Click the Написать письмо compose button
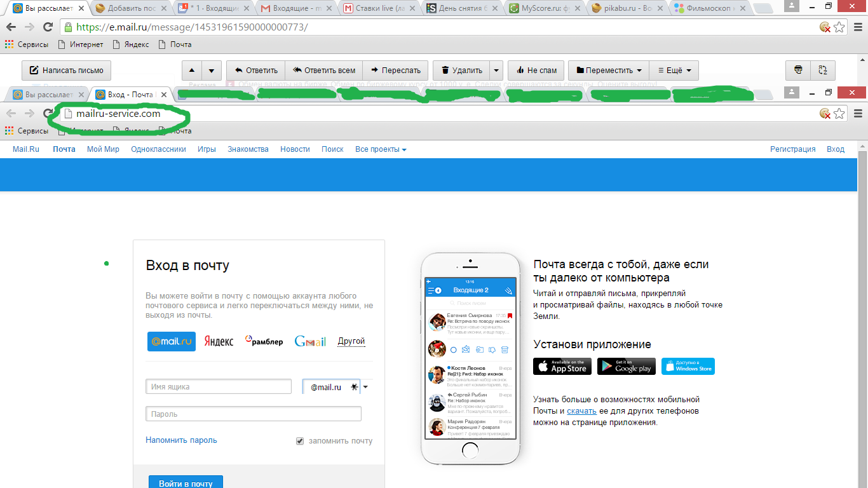 pyautogui.click(x=67, y=70)
